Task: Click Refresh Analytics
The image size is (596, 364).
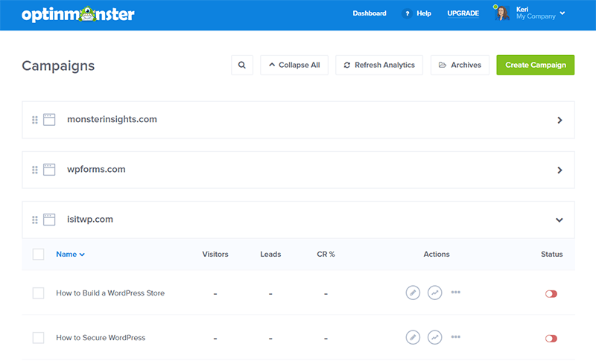Action: [379, 65]
